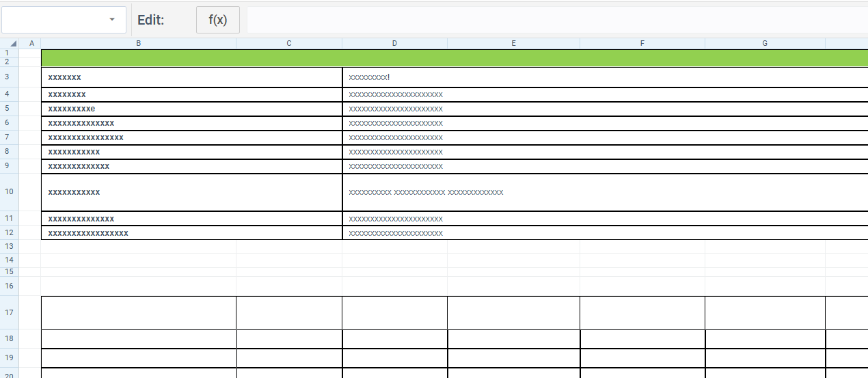
Task: Click the f(x) insert function button
Action: pos(218,20)
